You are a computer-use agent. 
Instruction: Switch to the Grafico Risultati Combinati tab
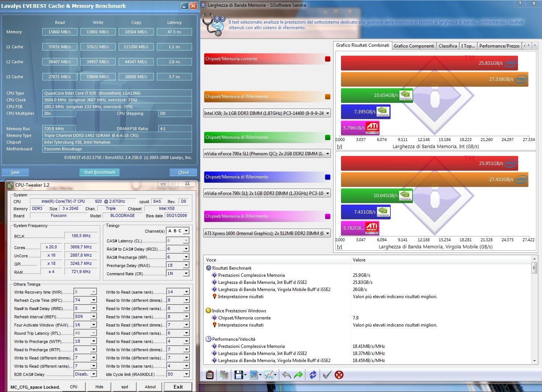pyautogui.click(x=363, y=45)
